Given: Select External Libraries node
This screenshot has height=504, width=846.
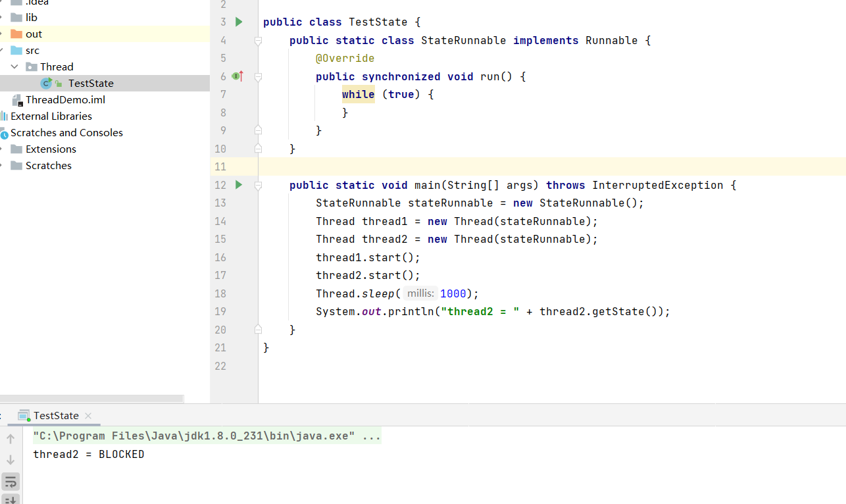Looking at the screenshot, I should point(51,116).
